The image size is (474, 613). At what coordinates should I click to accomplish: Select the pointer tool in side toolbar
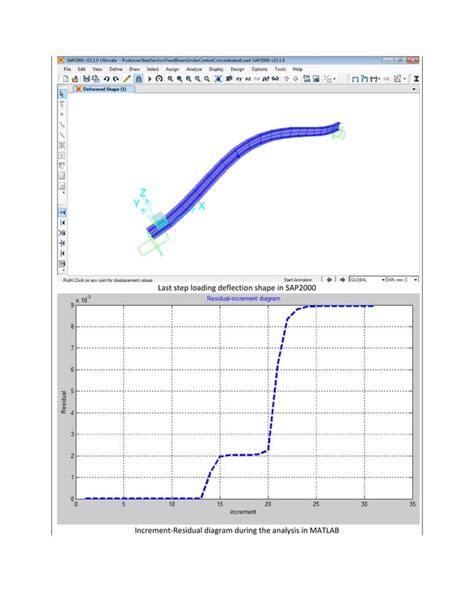coord(62,94)
